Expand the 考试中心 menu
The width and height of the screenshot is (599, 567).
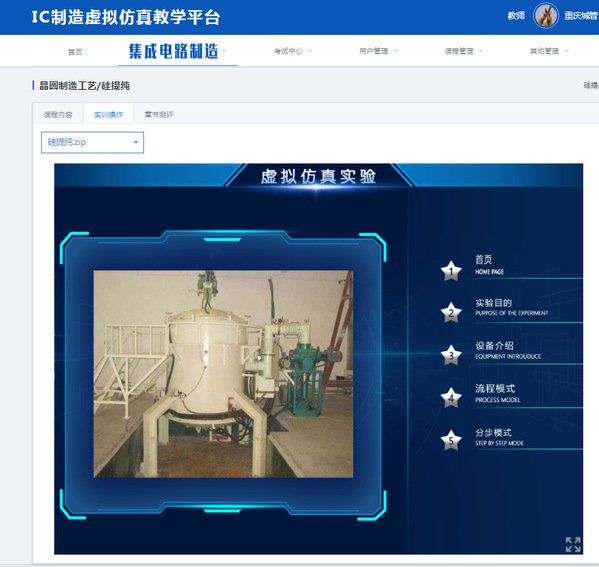(x=293, y=51)
